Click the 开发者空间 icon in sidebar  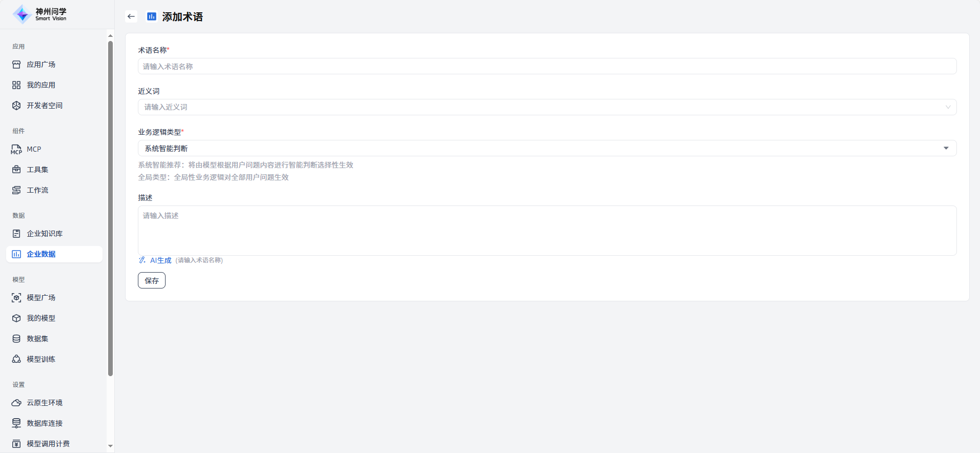(x=16, y=106)
